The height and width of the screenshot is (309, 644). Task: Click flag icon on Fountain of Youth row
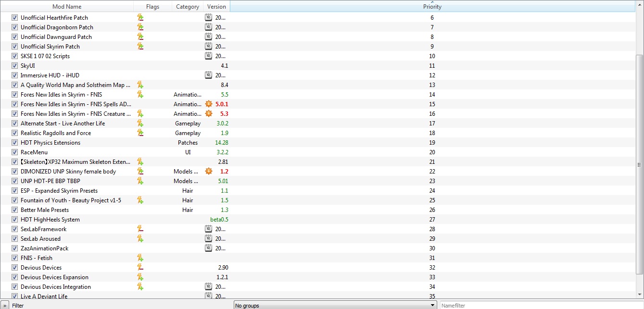[140, 200]
